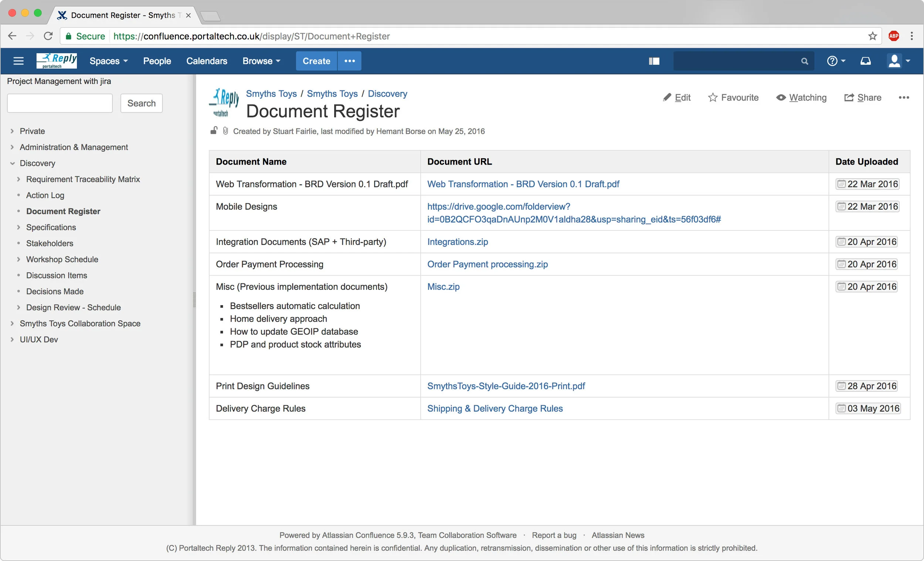Open the Misc.zip link

(x=443, y=287)
